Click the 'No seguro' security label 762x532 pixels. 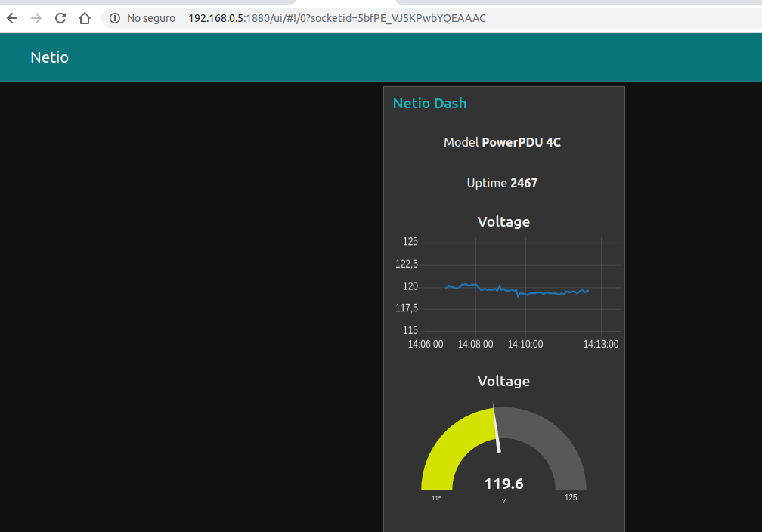(x=151, y=18)
